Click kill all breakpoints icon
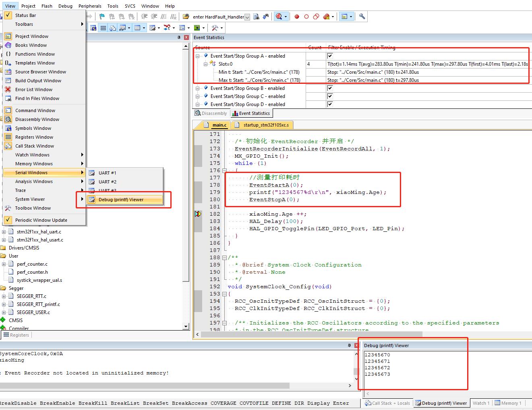 pos(326,17)
